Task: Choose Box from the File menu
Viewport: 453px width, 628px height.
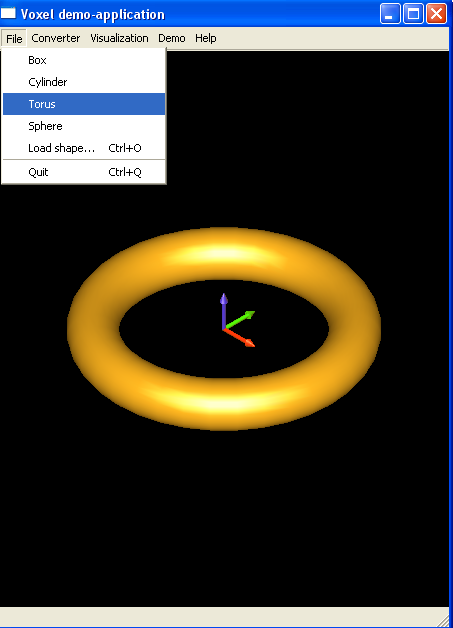Action: tap(84, 60)
